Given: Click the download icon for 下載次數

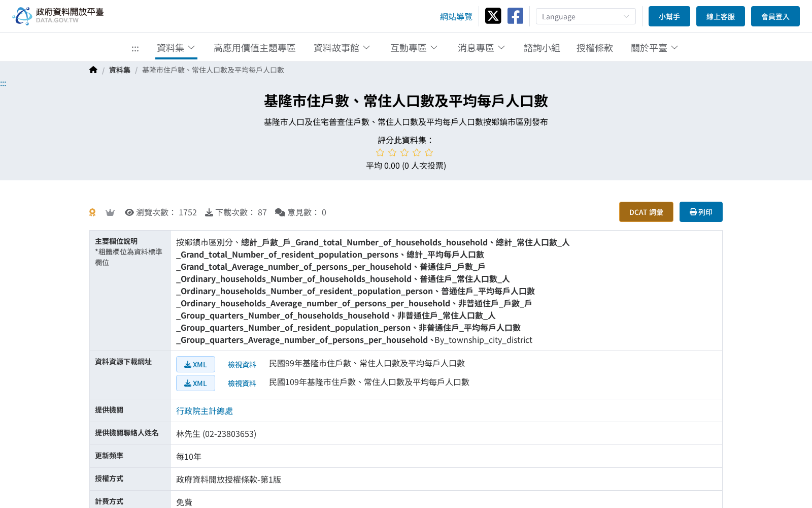Looking at the screenshot, I should [209, 212].
